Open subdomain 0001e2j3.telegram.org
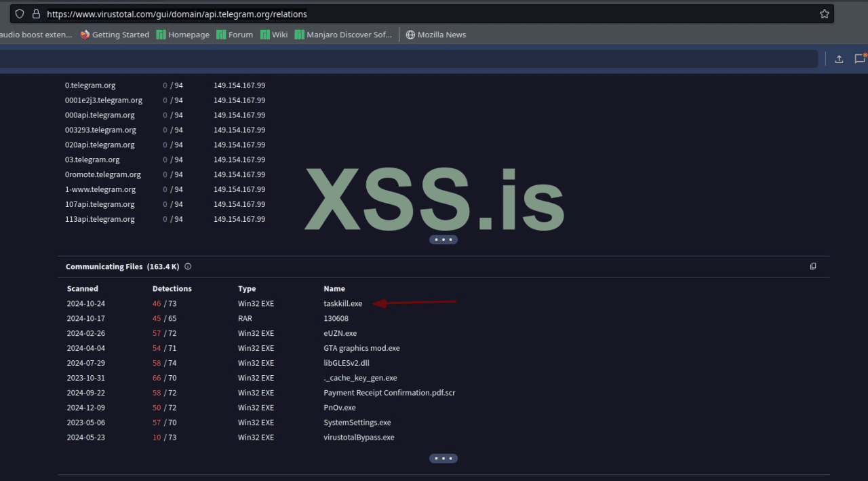Screen dimensions: 868x481 (104, 100)
